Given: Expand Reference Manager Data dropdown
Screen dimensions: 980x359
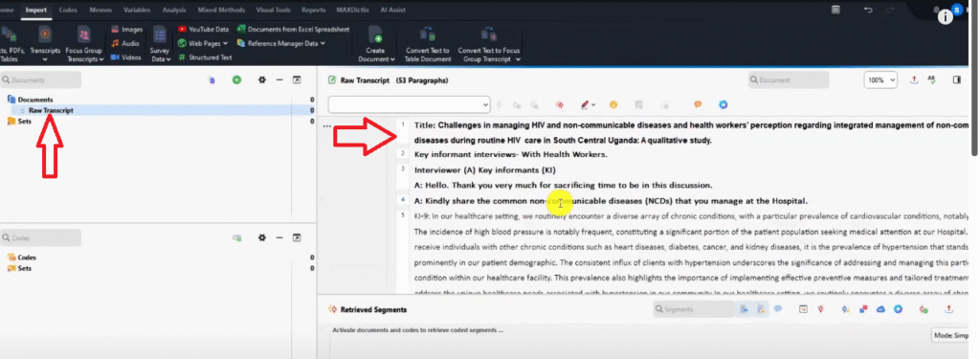Looking at the screenshot, I should pyautogui.click(x=282, y=43).
